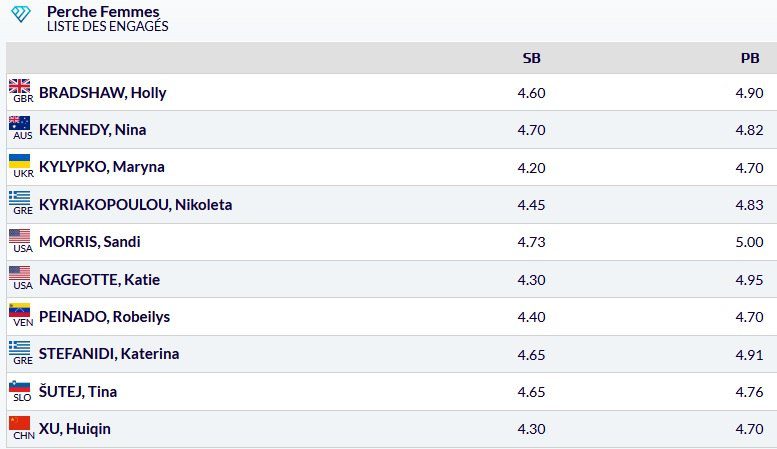Open NAGEOTTE, Katie profile link
The image size is (777, 449).
pyautogui.click(x=100, y=279)
